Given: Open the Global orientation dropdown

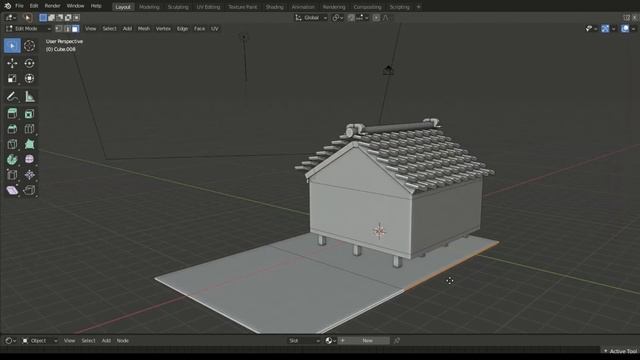Looking at the screenshot, I should pos(311,18).
